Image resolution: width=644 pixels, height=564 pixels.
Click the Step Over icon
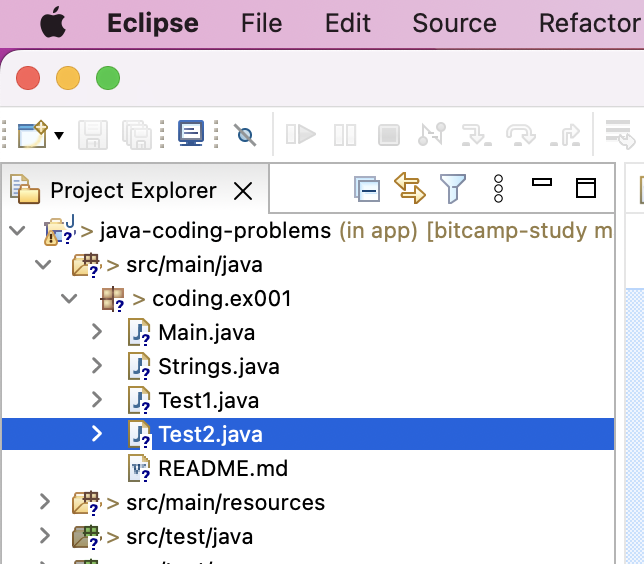click(x=521, y=135)
